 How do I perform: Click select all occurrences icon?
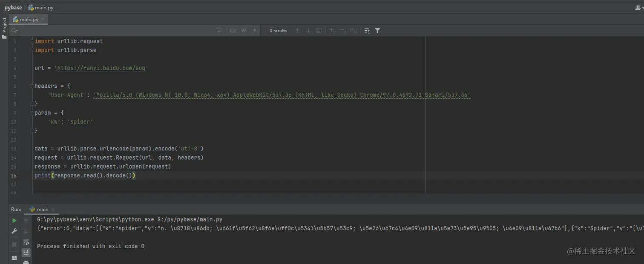353,31
